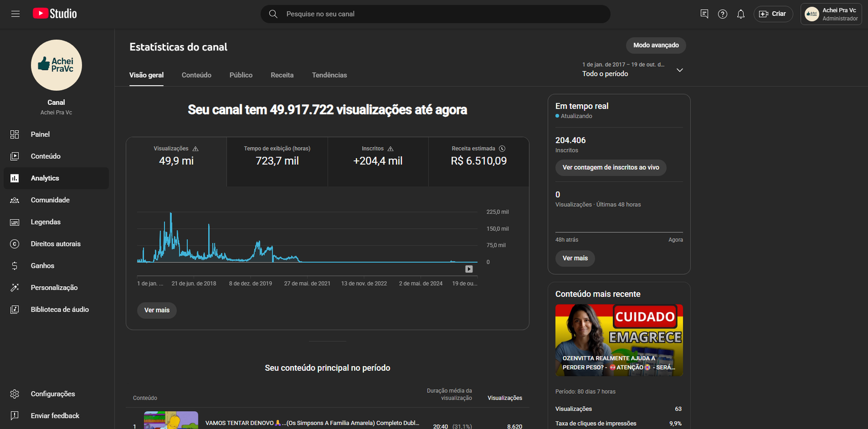Open the latest video CUIDADO EMAGRECE thumbnail
The width and height of the screenshot is (868, 429).
(x=618, y=340)
